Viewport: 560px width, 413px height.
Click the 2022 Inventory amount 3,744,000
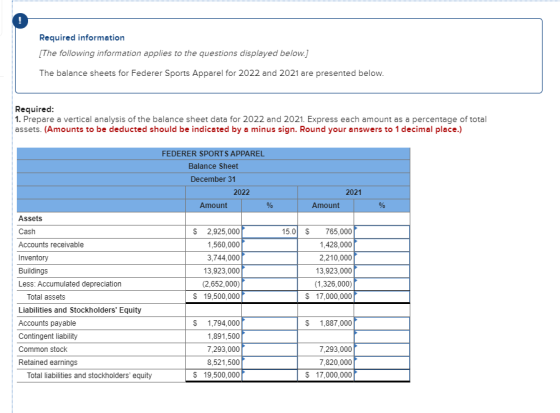click(223, 258)
